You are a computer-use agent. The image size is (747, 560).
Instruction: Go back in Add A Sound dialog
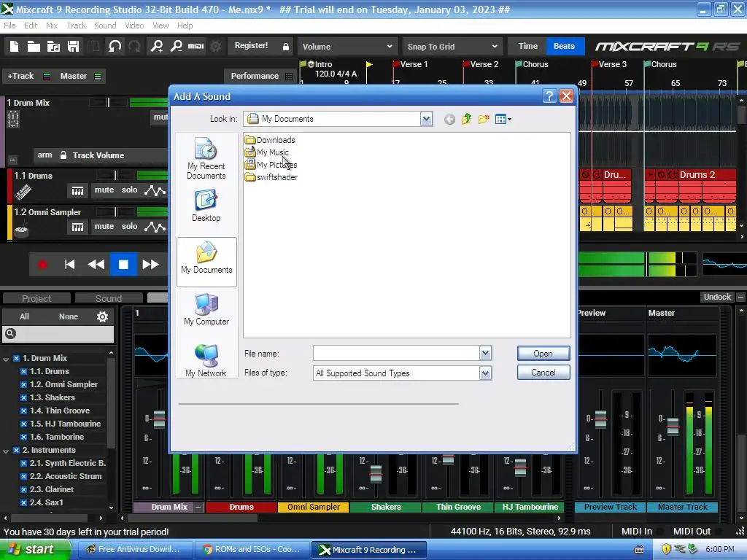click(449, 119)
